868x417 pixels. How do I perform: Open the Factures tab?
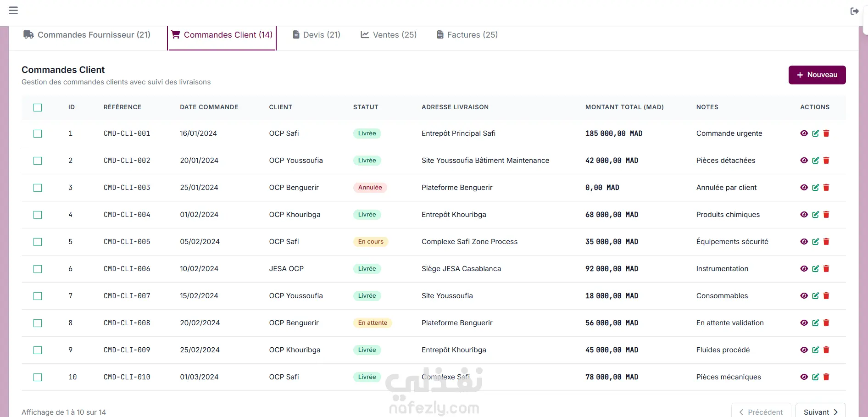click(x=467, y=35)
